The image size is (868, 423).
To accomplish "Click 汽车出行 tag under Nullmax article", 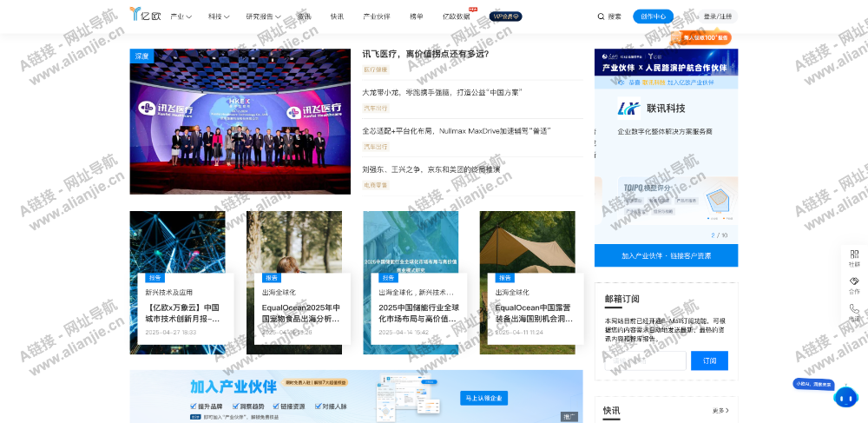I will [x=376, y=147].
